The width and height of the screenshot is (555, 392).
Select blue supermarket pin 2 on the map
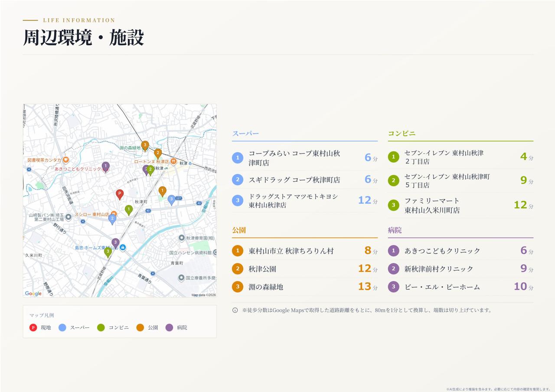pyautogui.click(x=112, y=219)
